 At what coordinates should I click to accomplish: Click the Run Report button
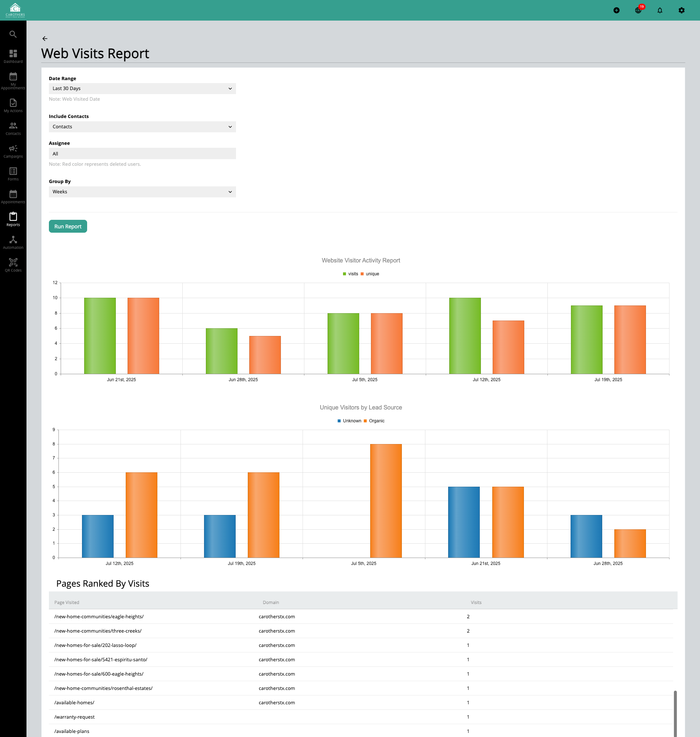[68, 226]
